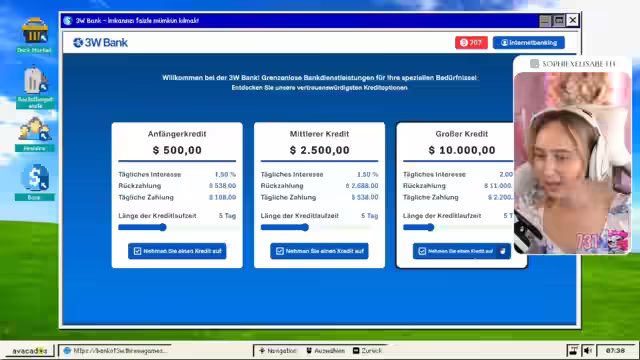Click the Auswählen hint in the taskbar
640x360 pixels.
point(325,351)
